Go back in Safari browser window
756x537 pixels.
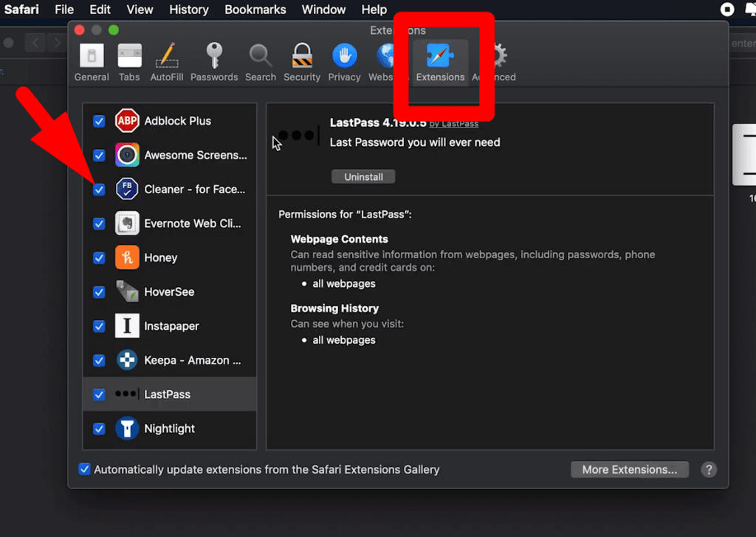tap(35, 43)
